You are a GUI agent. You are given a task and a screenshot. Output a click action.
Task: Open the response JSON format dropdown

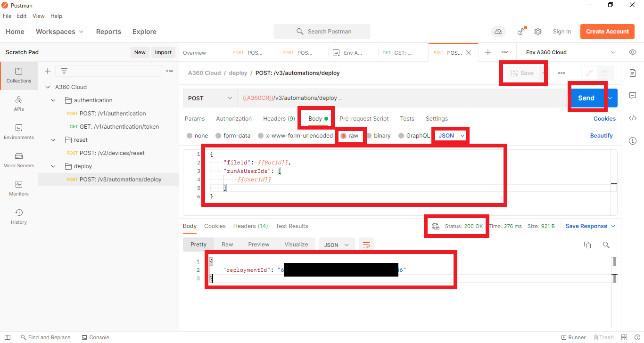[337, 245]
